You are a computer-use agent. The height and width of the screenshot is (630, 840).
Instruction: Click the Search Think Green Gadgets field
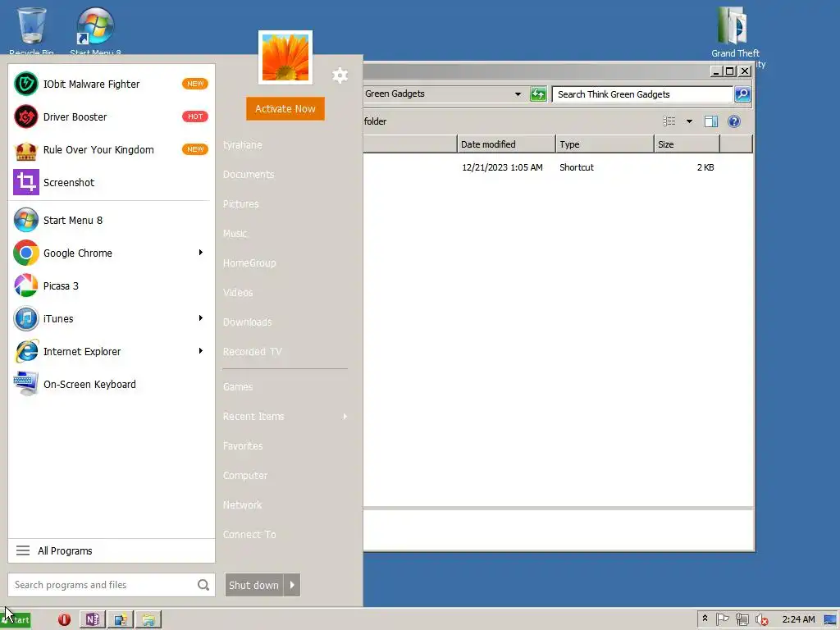pyautogui.click(x=642, y=94)
